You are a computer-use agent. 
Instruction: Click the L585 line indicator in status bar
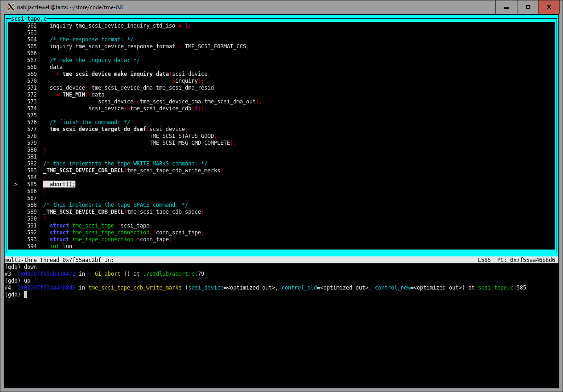pos(484,260)
